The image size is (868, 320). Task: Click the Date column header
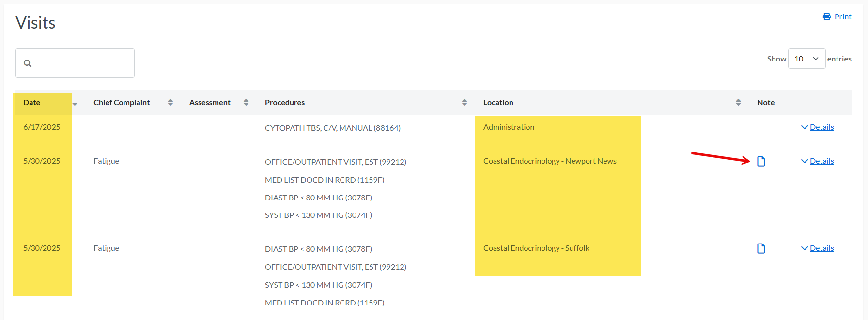[32, 102]
